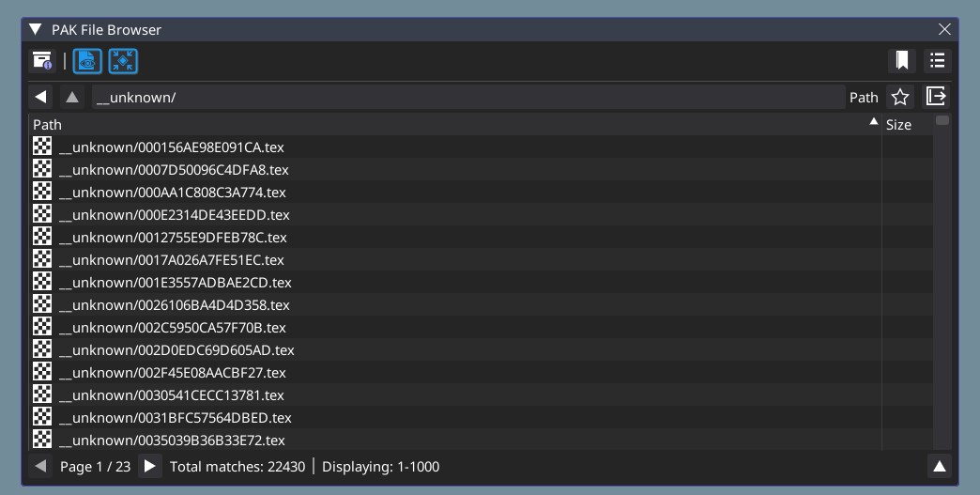
Task: Open the bookmarks icon
Action: pyautogui.click(x=902, y=61)
